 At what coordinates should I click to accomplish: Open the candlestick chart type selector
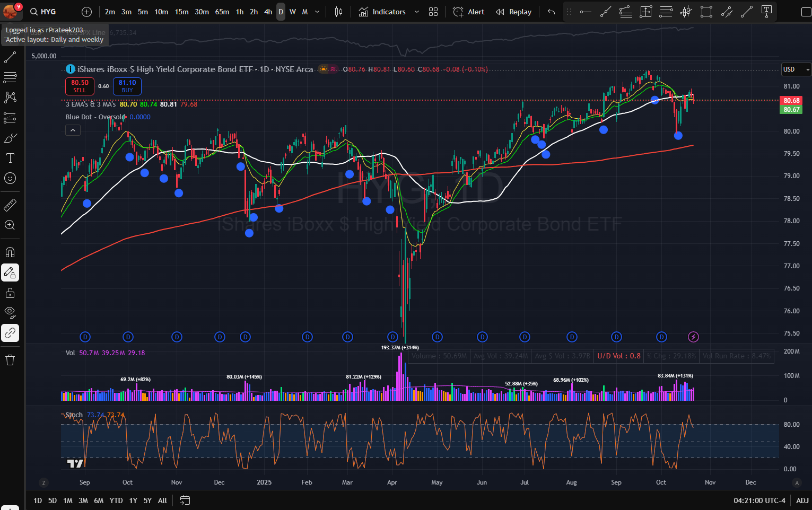(338, 12)
